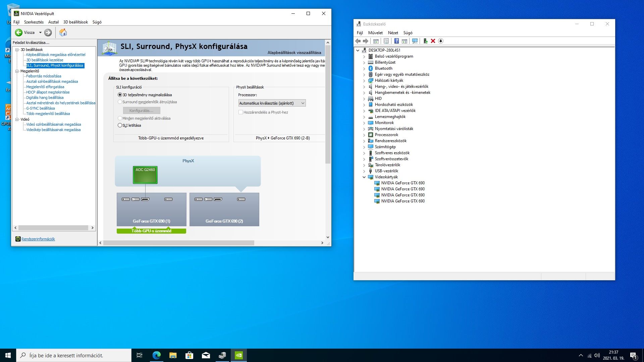Open the 3D beállítások menu bar item
Screen dimensions: 644x362
(75, 22)
